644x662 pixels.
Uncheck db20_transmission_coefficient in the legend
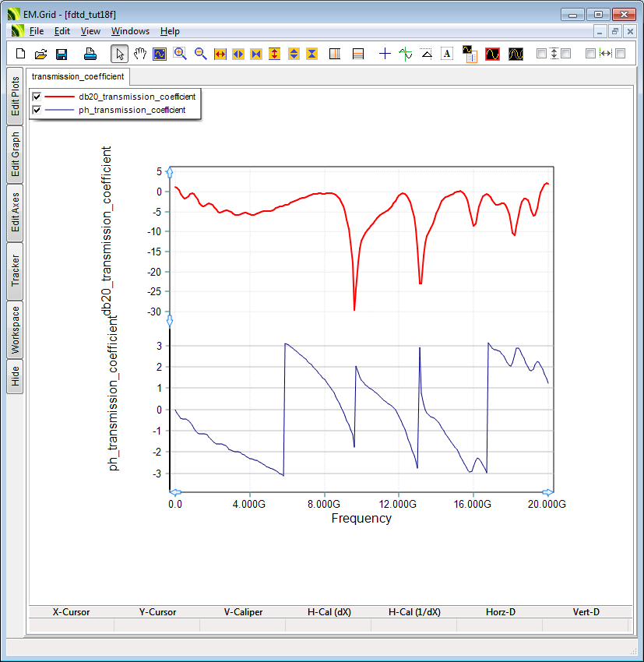click(x=37, y=97)
